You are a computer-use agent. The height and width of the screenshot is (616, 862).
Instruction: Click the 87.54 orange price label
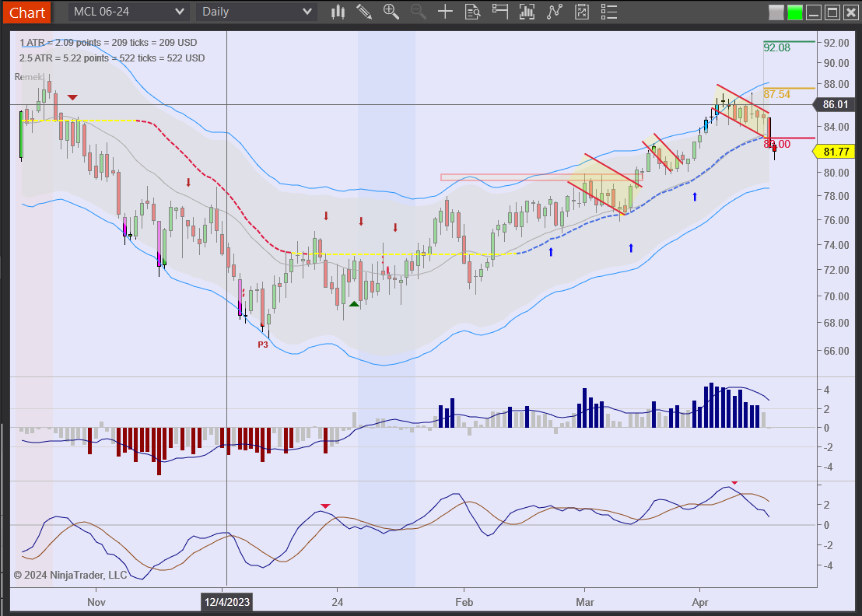(x=776, y=95)
